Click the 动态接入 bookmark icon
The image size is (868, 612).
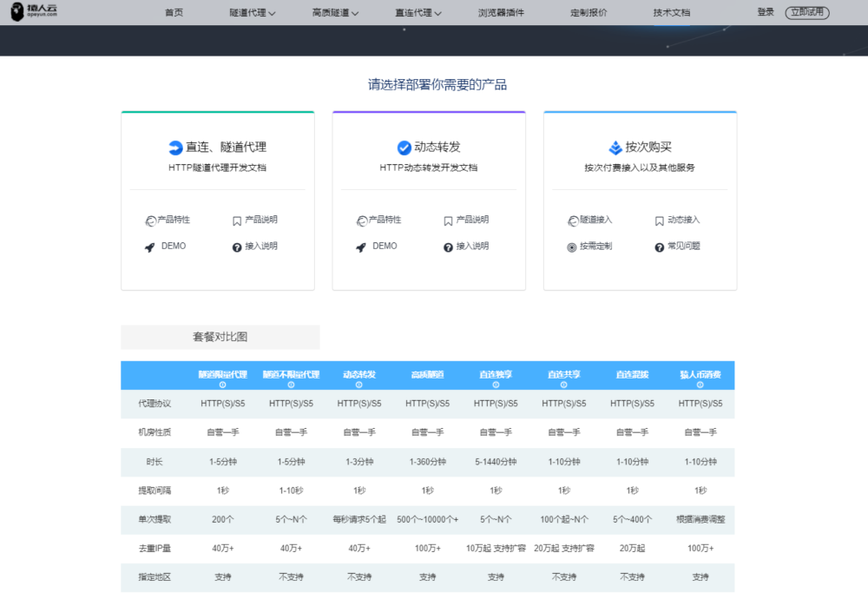click(660, 221)
